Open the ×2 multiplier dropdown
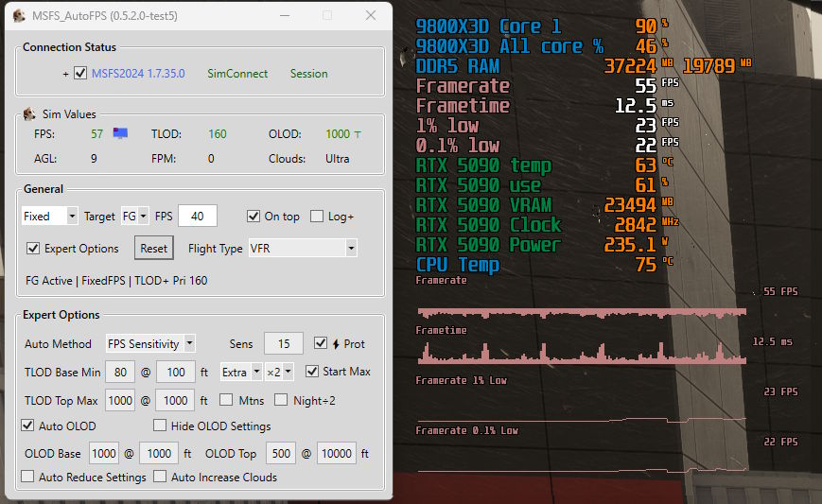Viewport: 822px width, 504px height. 278,372
